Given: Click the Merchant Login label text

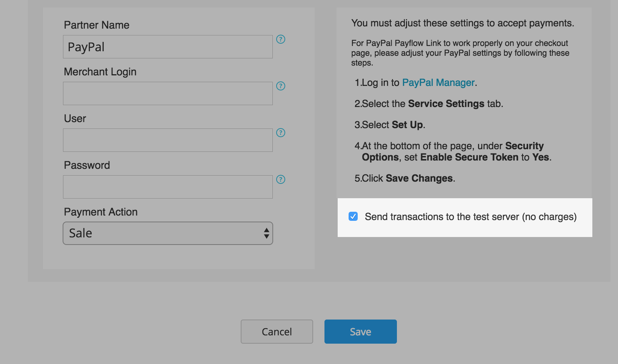Looking at the screenshot, I should pyautogui.click(x=100, y=72).
